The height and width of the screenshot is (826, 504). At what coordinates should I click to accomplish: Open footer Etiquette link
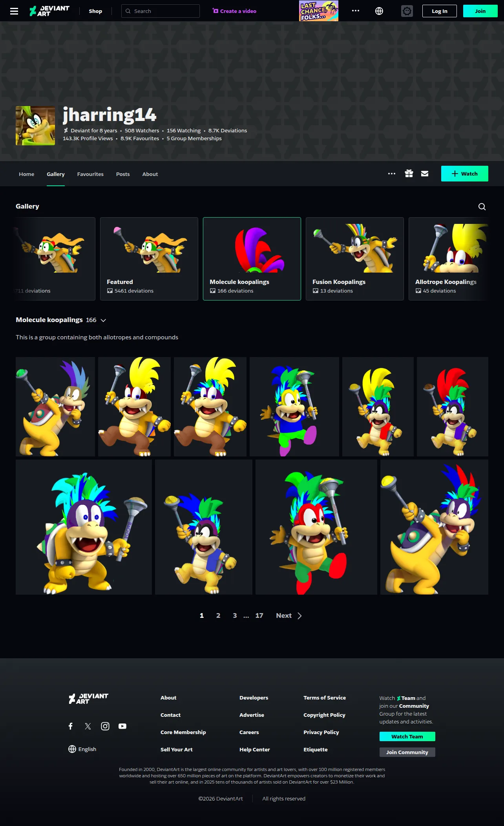point(316,749)
